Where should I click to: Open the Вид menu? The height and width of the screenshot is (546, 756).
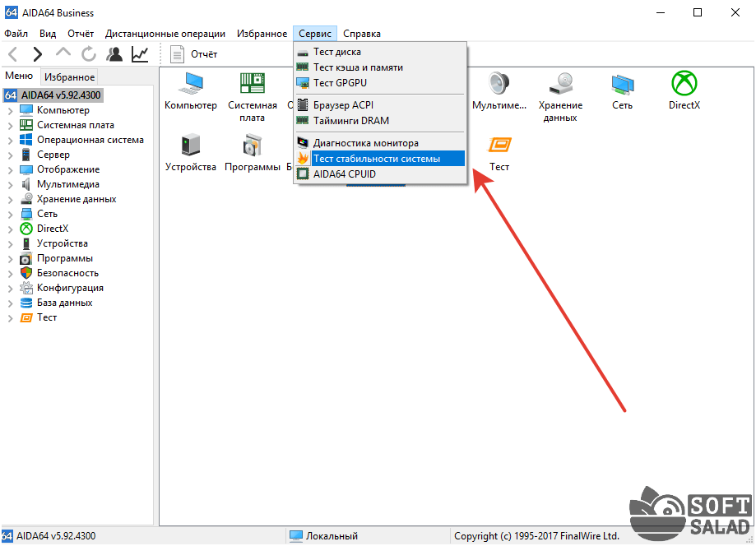coord(48,34)
